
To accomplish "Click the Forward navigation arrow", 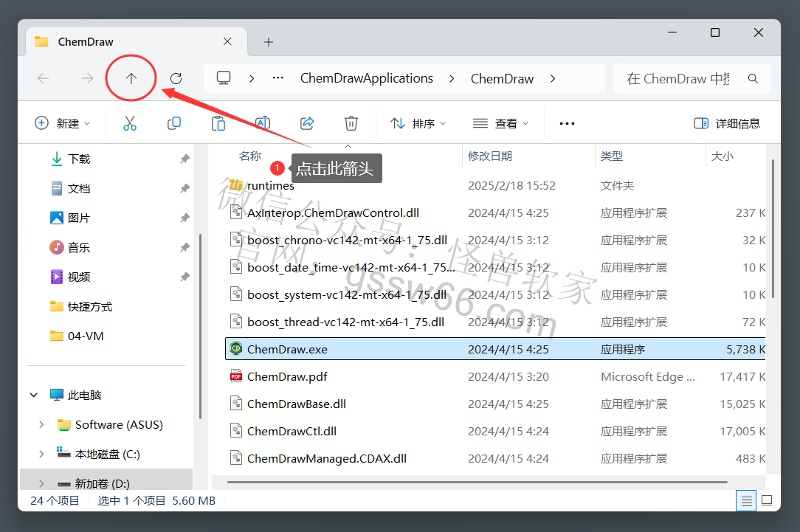I will (87, 78).
